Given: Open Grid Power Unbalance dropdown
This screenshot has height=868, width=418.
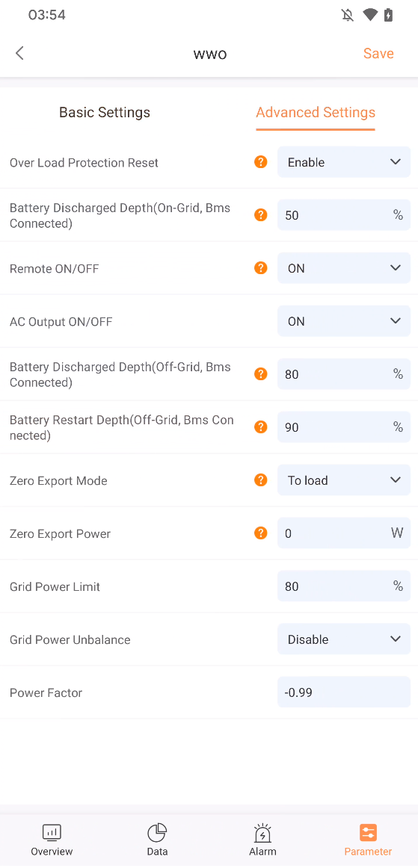Looking at the screenshot, I should pos(344,639).
